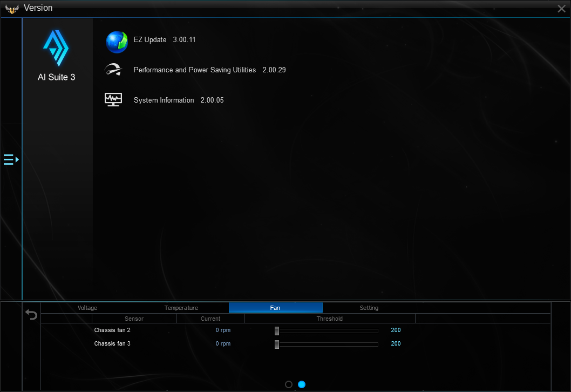Close the Version window
Screen dimensions: 571x392
click(x=561, y=9)
